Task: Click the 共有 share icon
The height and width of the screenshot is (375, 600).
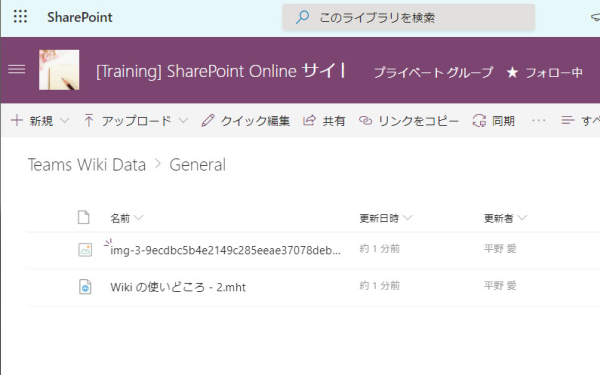Action: [x=309, y=121]
